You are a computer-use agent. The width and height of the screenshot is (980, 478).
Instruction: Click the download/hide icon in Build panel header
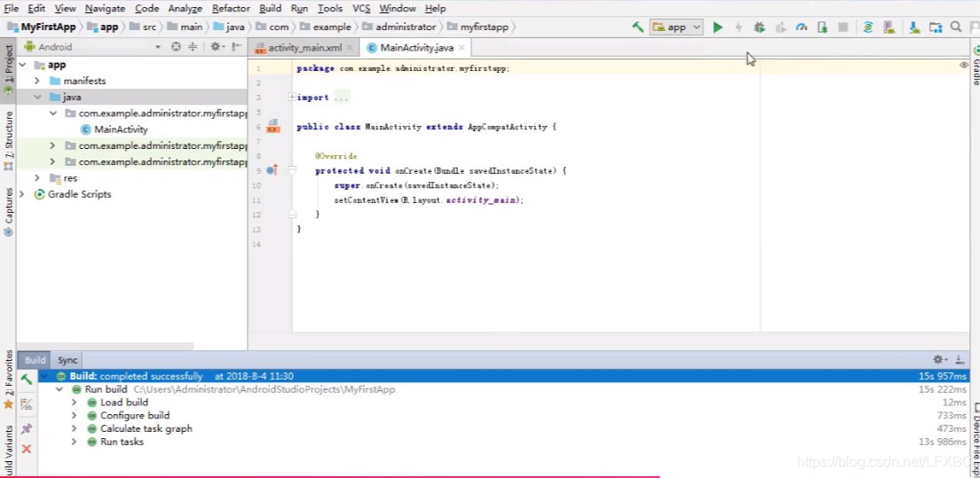(x=960, y=359)
